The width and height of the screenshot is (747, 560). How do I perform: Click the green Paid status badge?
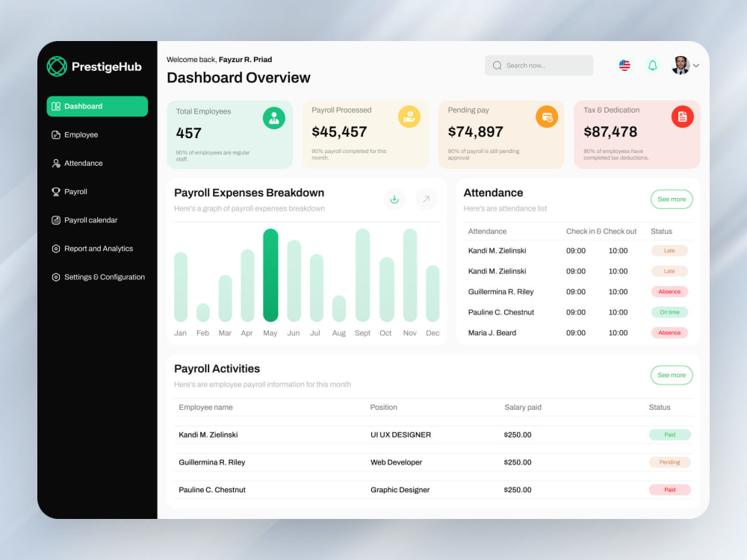(x=670, y=435)
